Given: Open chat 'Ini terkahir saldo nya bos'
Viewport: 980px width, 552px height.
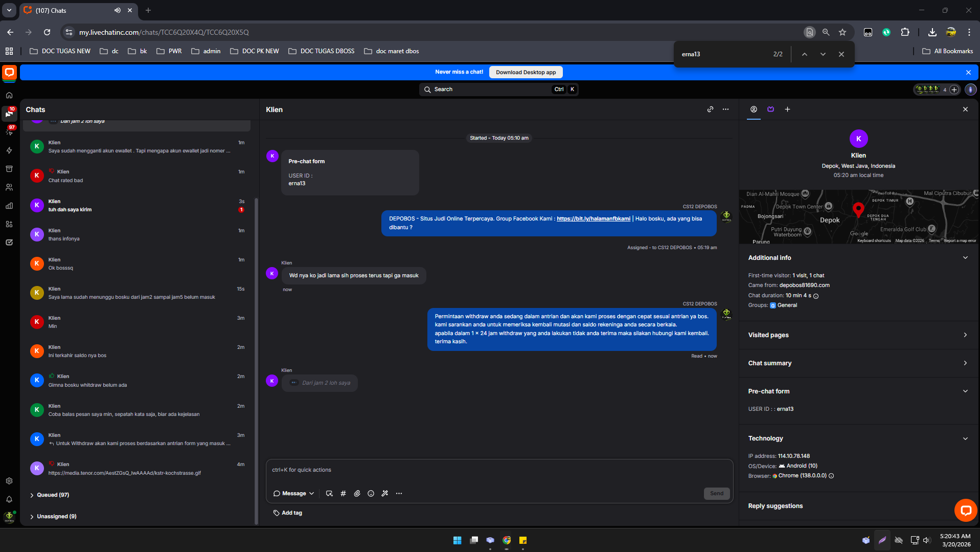Looking at the screenshot, I should click(138, 351).
